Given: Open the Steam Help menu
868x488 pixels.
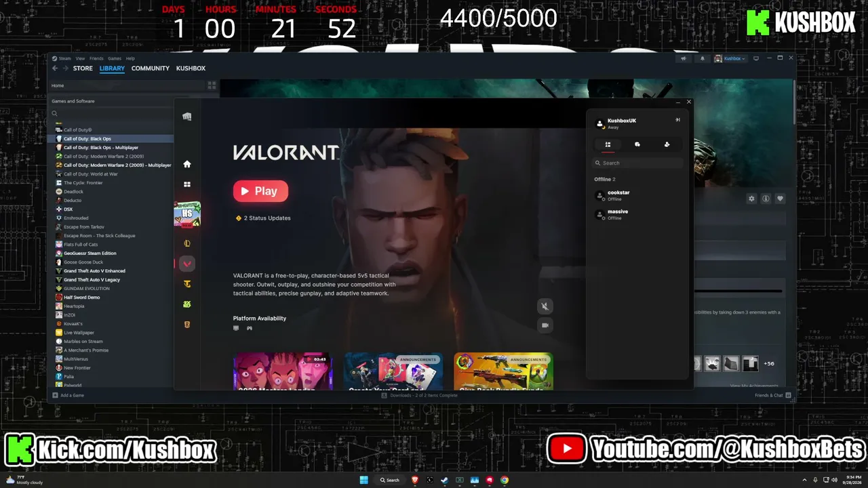Looking at the screenshot, I should coord(130,58).
